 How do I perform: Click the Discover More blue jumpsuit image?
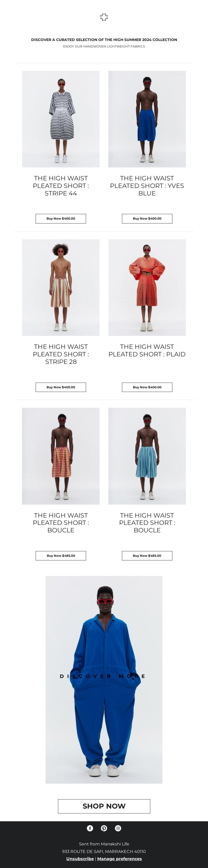coord(104,680)
